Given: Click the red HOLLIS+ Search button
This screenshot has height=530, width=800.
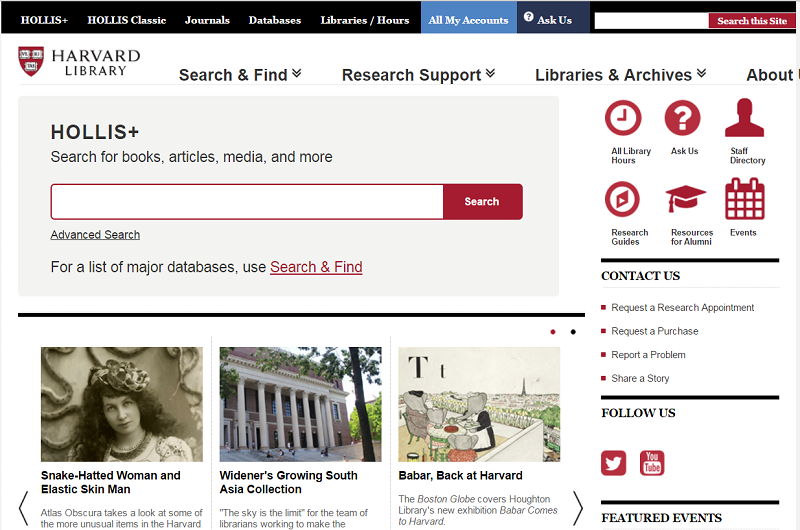Looking at the screenshot, I should click(x=482, y=201).
